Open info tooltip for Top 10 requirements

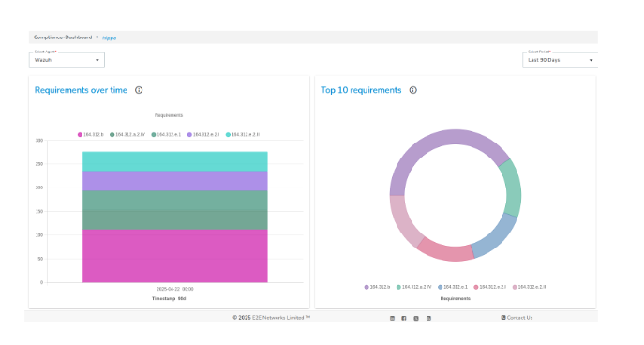coord(412,90)
